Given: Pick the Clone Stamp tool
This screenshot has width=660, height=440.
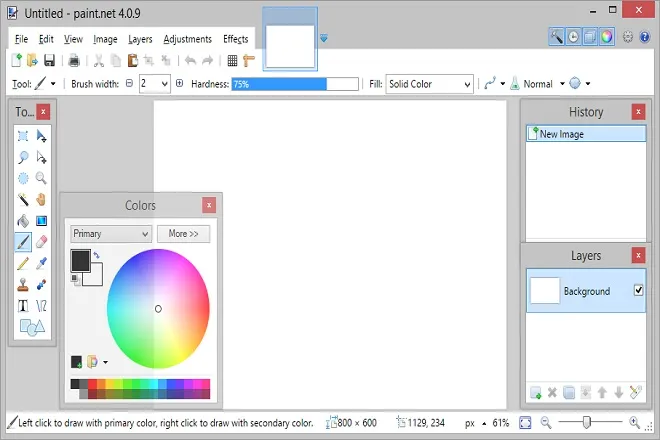Looking at the screenshot, I should pos(23,284).
